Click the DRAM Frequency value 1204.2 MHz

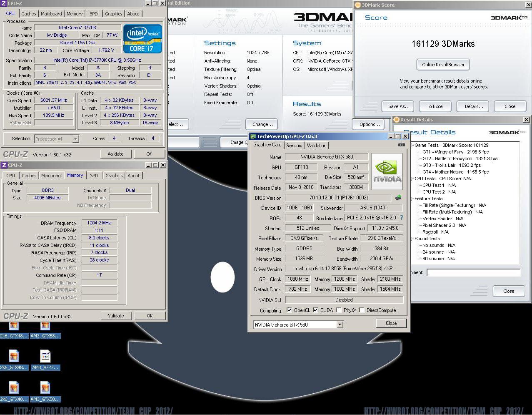pyautogui.click(x=99, y=223)
